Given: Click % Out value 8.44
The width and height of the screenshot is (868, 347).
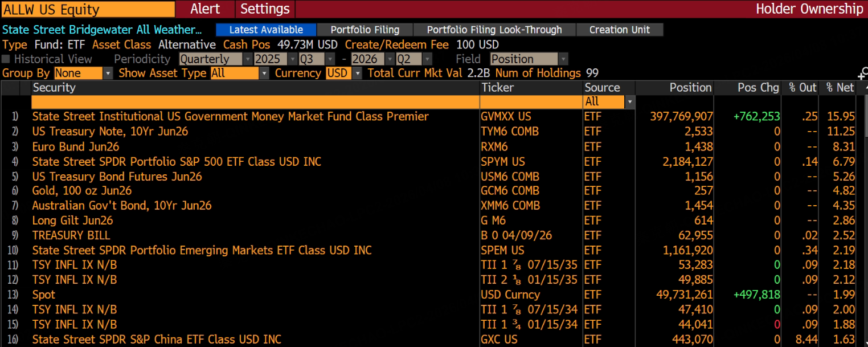Looking at the screenshot, I should 805,339.
